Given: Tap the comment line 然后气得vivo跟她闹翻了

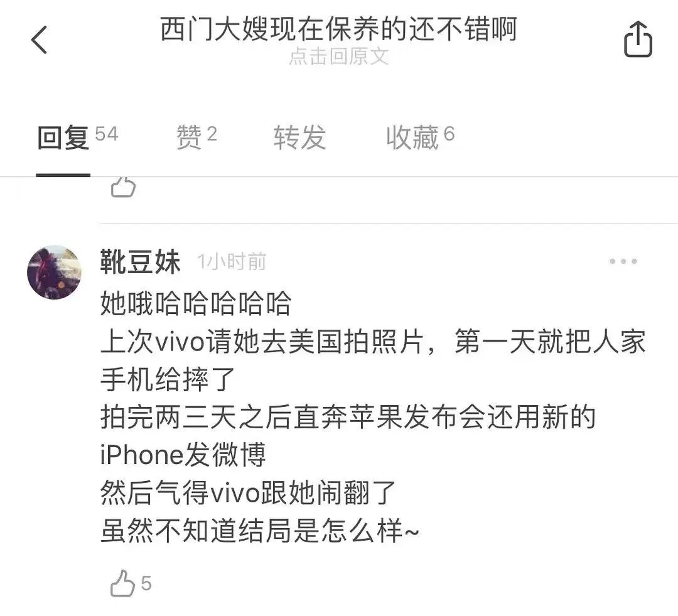Looking at the screenshot, I should coord(248,492).
